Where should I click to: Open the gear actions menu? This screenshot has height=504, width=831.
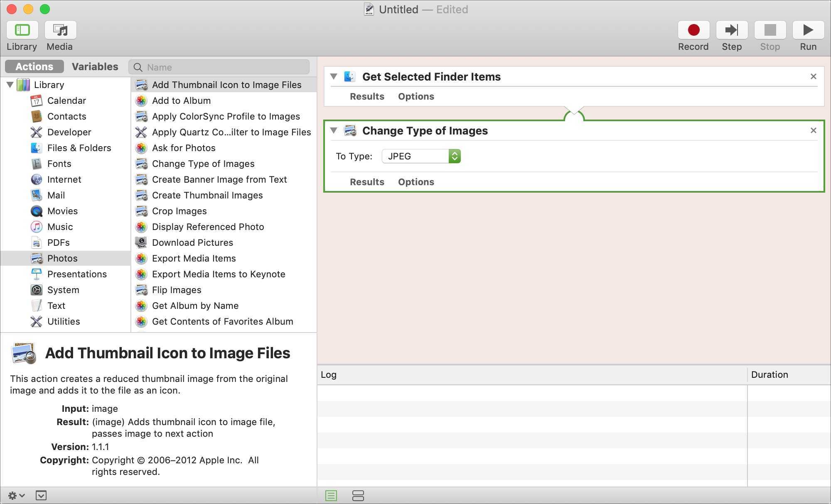click(x=16, y=495)
